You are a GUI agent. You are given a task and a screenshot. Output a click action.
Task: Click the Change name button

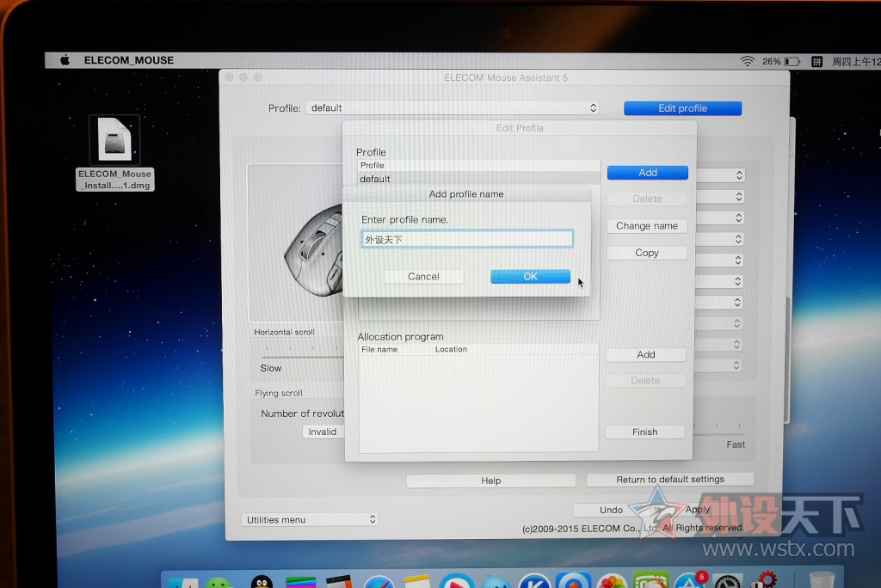[647, 226]
